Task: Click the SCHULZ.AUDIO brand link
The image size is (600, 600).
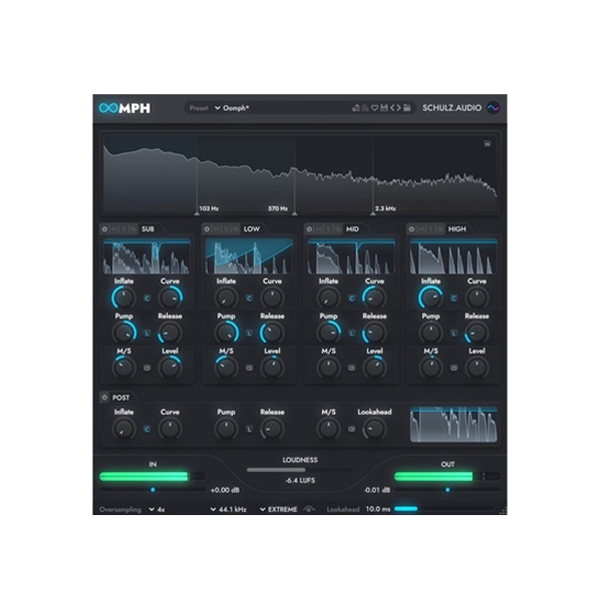Action: (452, 108)
